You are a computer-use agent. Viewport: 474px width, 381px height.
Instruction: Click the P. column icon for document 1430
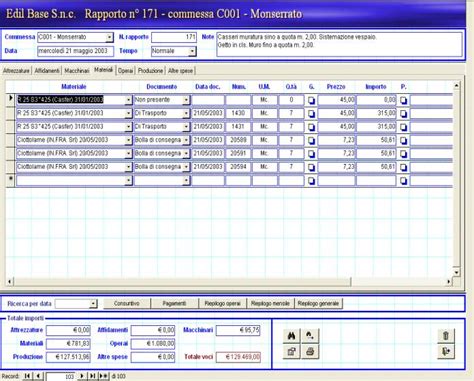click(403, 114)
